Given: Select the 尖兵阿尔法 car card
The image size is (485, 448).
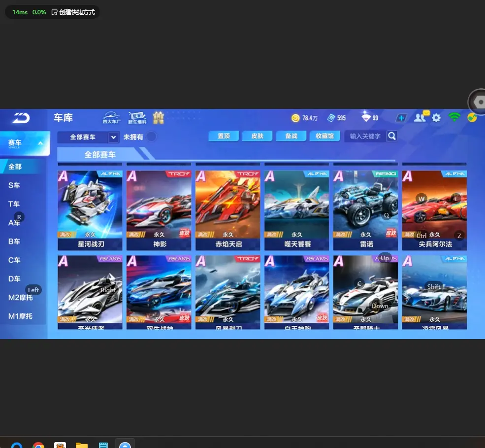Looking at the screenshot, I should click(435, 210).
